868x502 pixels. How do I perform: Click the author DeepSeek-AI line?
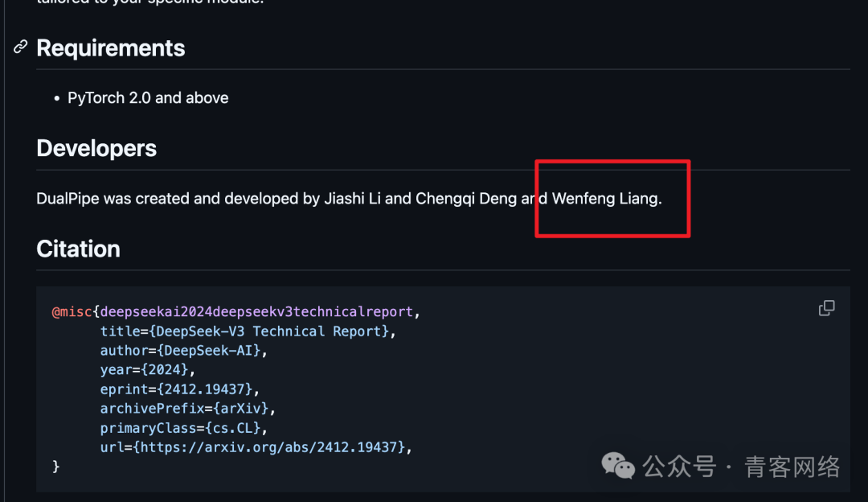click(183, 351)
